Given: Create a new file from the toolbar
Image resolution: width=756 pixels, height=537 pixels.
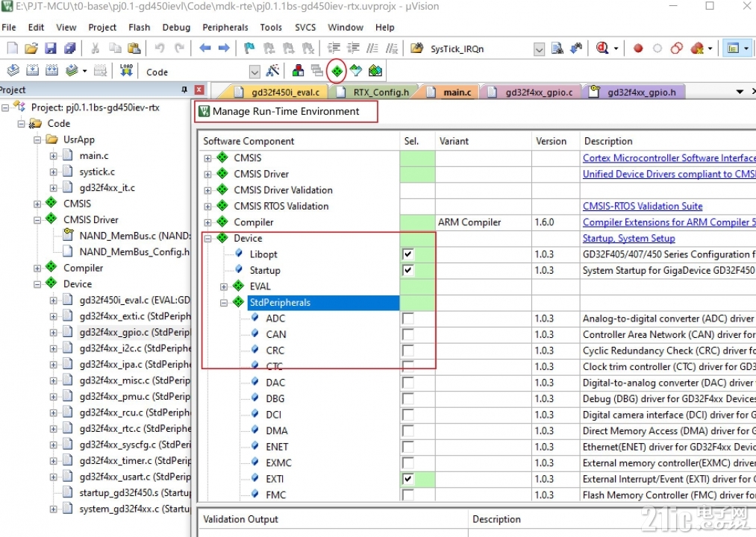Looking at the screenshot, I should click(13, 48).
